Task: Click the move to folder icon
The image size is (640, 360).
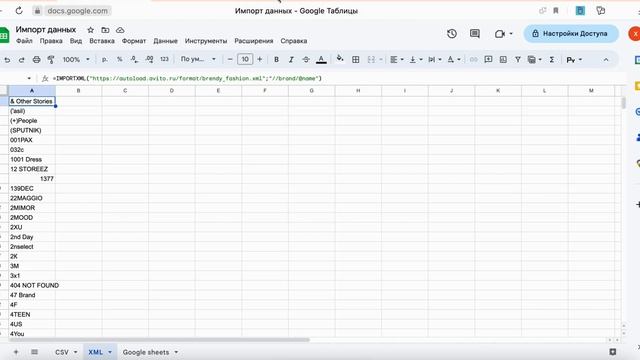Action: coord(105,30)
